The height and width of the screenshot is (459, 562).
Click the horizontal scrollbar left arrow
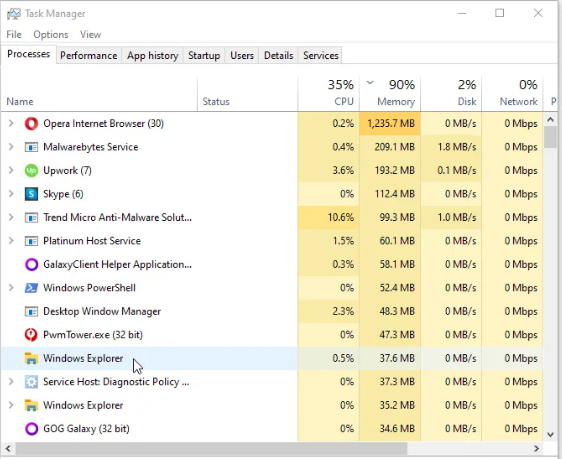(x=8, y=449)
